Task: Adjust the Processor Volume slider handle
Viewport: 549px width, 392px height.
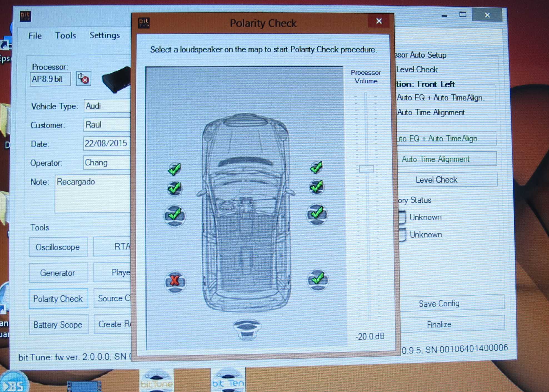Action: coord(366,169)
